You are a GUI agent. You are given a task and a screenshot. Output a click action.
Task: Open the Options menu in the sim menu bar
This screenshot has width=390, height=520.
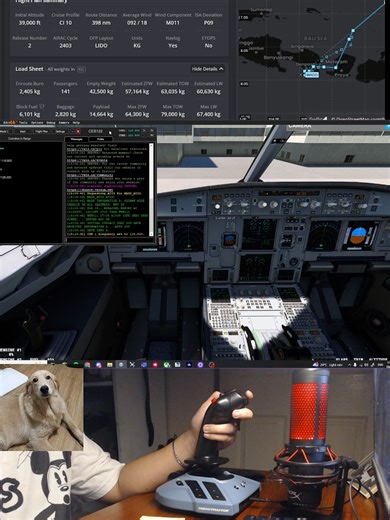pos(37,123)
